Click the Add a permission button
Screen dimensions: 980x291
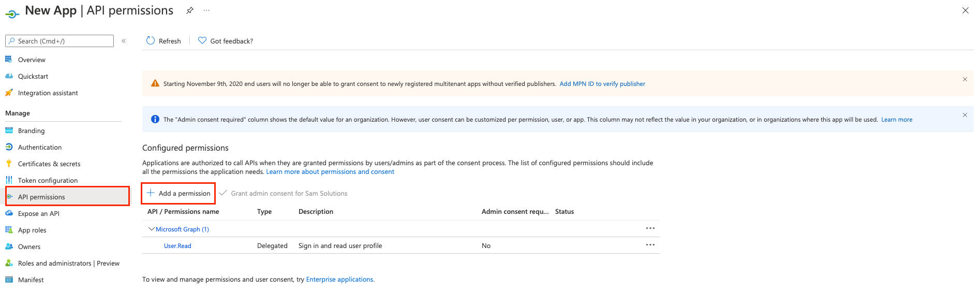point(179,193)
